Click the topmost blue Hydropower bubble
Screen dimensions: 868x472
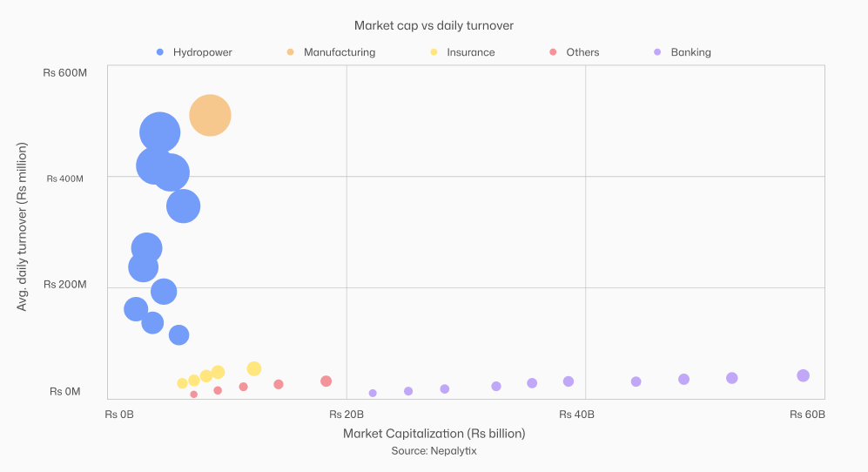(159, 133)
